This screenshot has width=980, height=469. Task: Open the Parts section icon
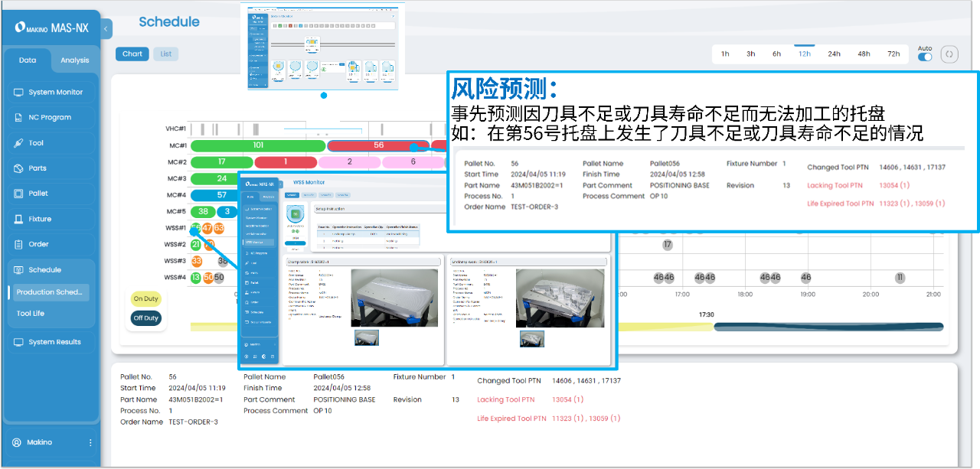click(x=19, y=168)
